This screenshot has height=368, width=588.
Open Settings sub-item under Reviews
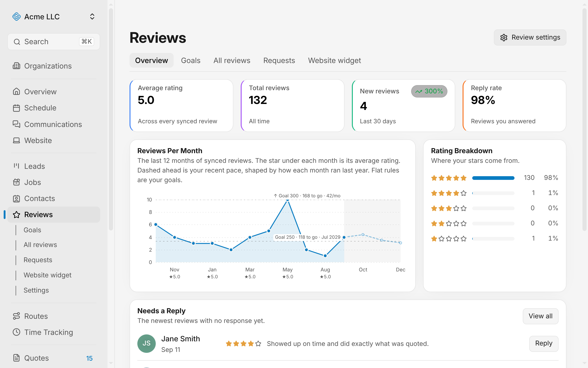coord(36,290)
